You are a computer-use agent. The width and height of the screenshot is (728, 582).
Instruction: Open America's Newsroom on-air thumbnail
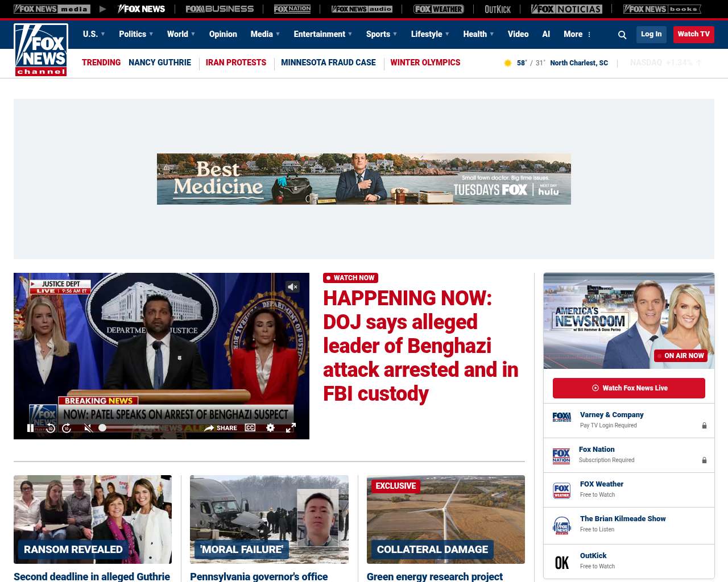pos(629,321)
